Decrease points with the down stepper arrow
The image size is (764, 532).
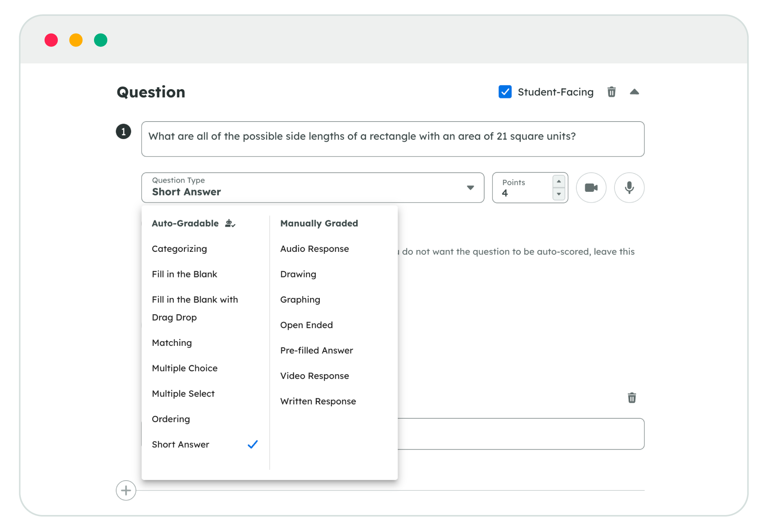559,194
